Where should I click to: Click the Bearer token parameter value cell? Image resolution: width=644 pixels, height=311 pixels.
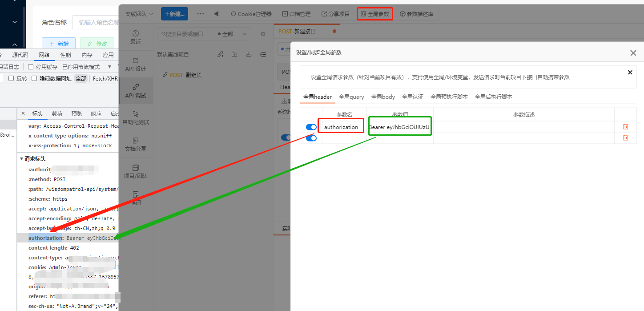tap(399, 127)
